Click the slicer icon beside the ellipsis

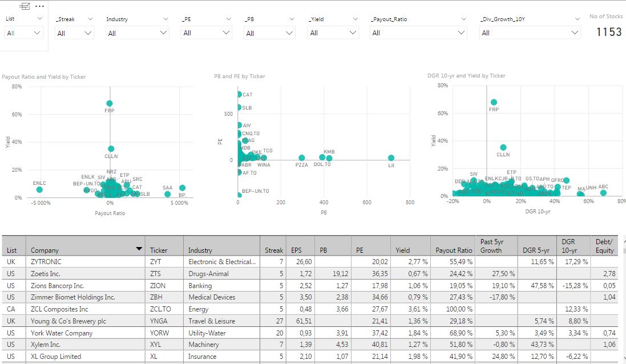pyautogui.click(x=24, y=6)
